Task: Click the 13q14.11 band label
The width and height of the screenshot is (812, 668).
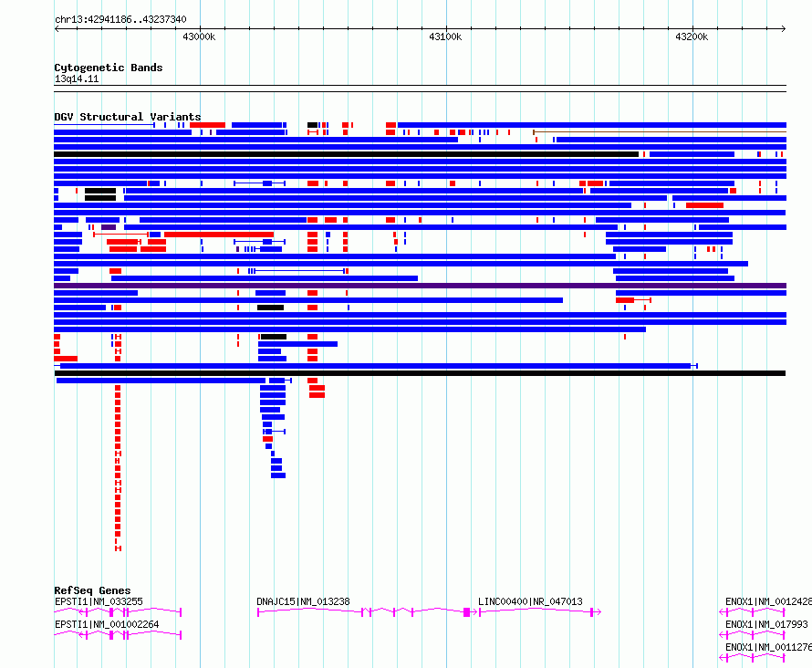Action: (x=77, y=78)
